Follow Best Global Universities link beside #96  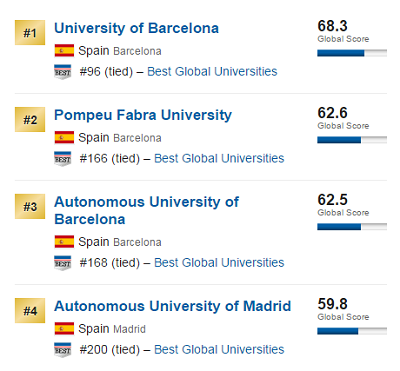pos(212,72)
